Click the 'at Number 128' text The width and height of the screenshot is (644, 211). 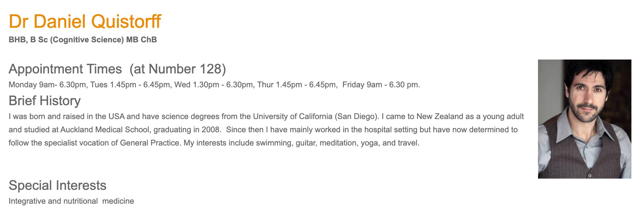pos(178,69)
